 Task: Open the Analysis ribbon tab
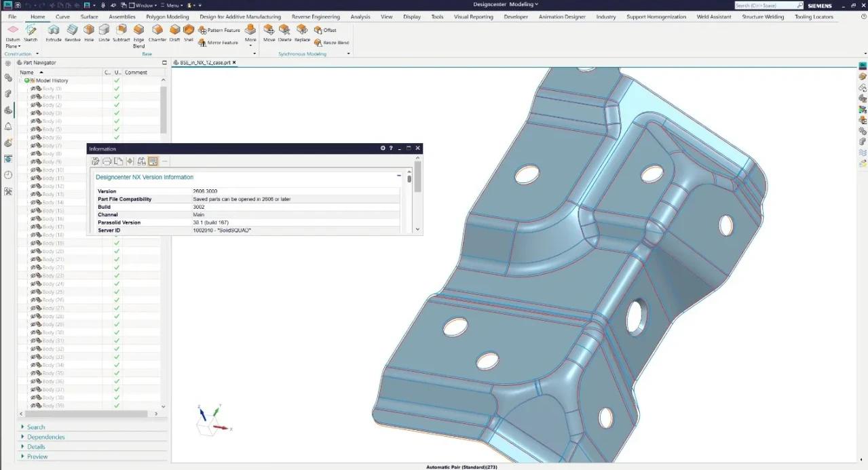coord(360,16)
